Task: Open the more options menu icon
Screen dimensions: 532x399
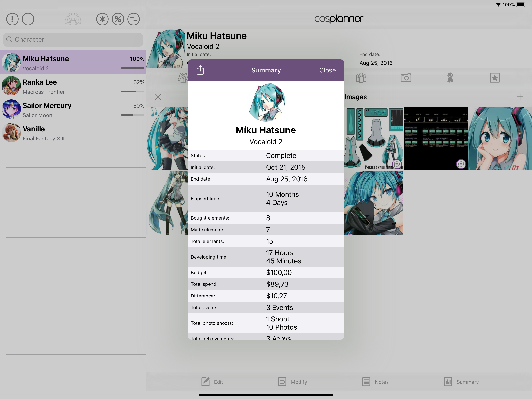Action: click(x=12, y=19)
